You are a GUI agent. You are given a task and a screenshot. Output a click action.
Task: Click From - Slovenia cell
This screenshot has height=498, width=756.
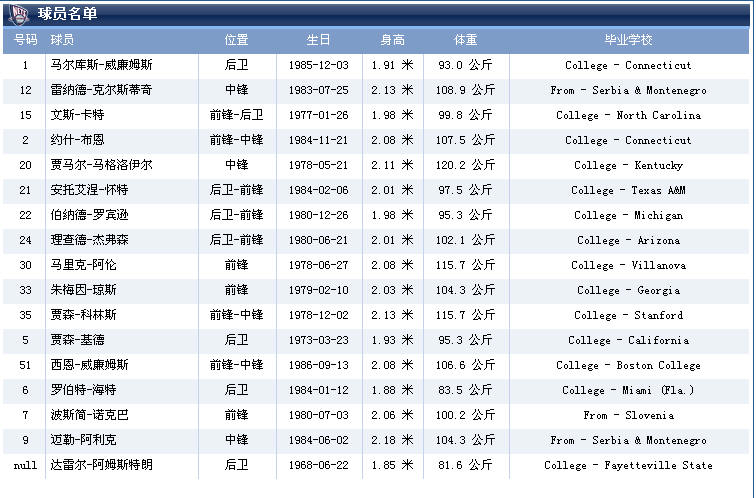click(x=628, y=415)
